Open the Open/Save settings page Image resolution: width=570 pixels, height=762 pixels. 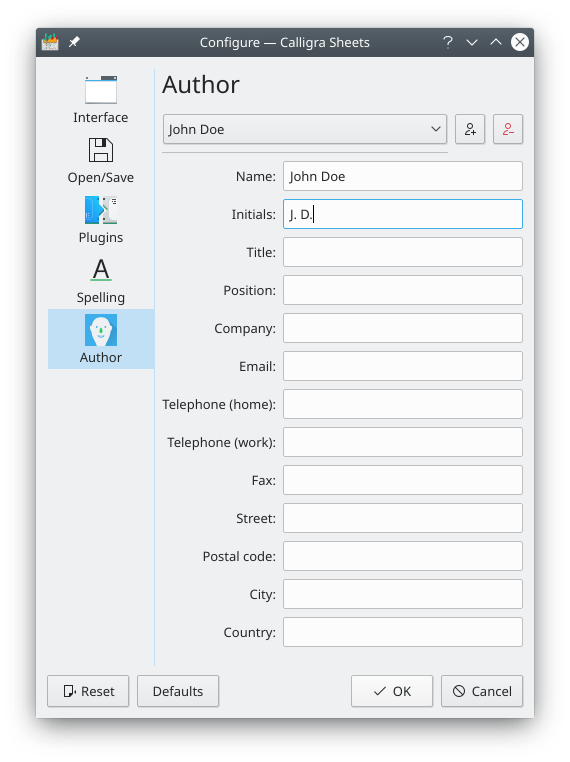point(101,160)
